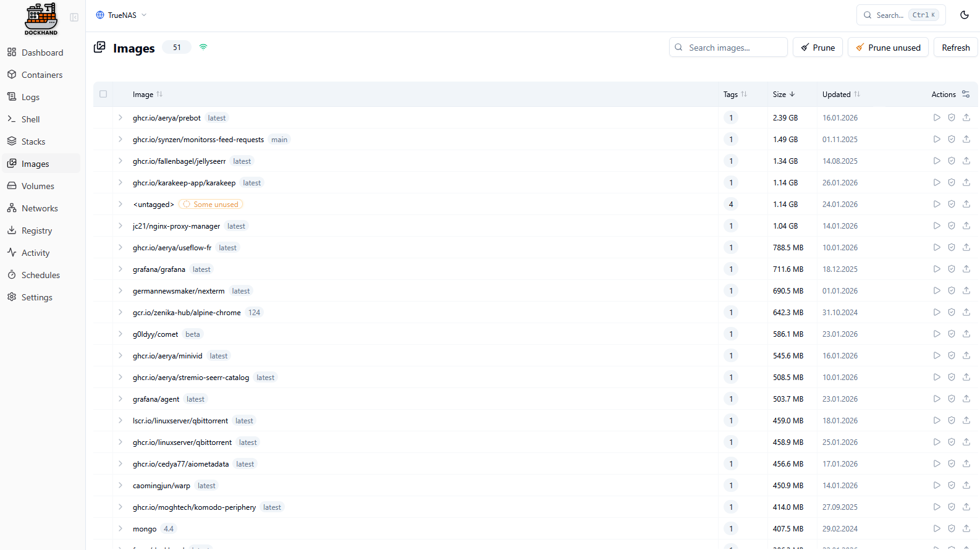
Task: Scan the ghcr.io/karakeep-app/karakeep image
Action: 952,182
